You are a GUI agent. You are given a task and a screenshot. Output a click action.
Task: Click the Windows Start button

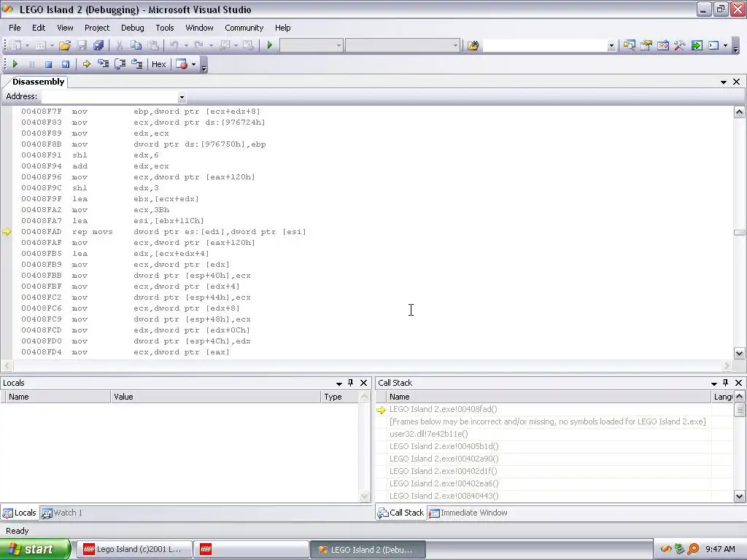(x=35, y=549)
